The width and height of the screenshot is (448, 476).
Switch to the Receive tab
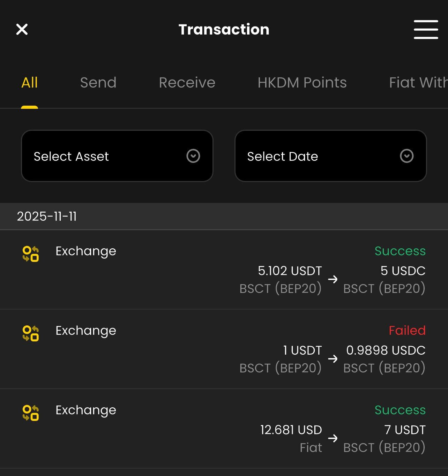(x=187, y=83)
